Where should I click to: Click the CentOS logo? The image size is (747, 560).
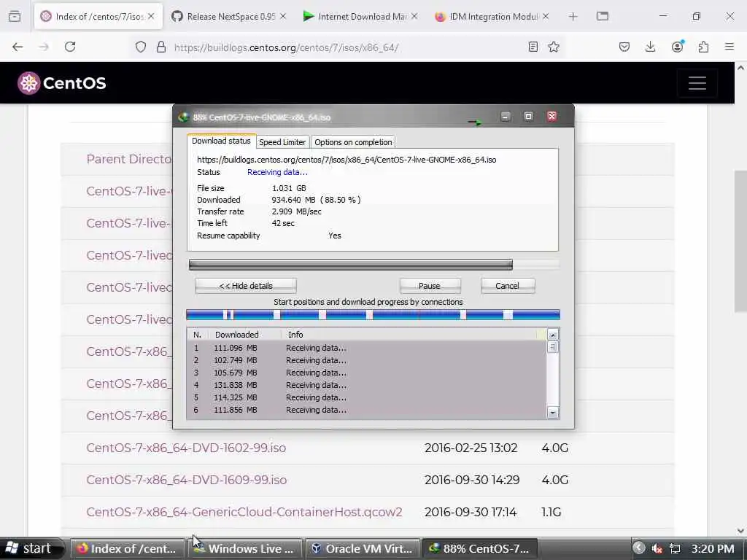coord(62,83)
